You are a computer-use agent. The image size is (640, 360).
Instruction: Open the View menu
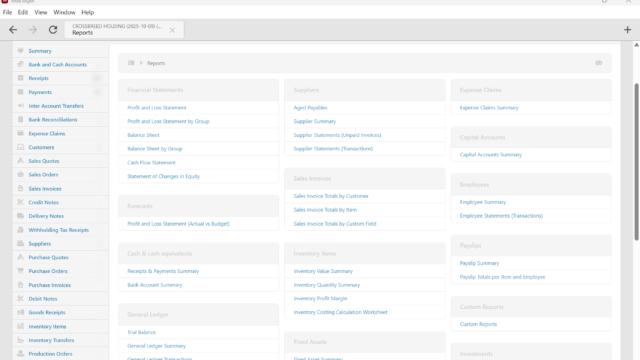[x=40, y=12]
